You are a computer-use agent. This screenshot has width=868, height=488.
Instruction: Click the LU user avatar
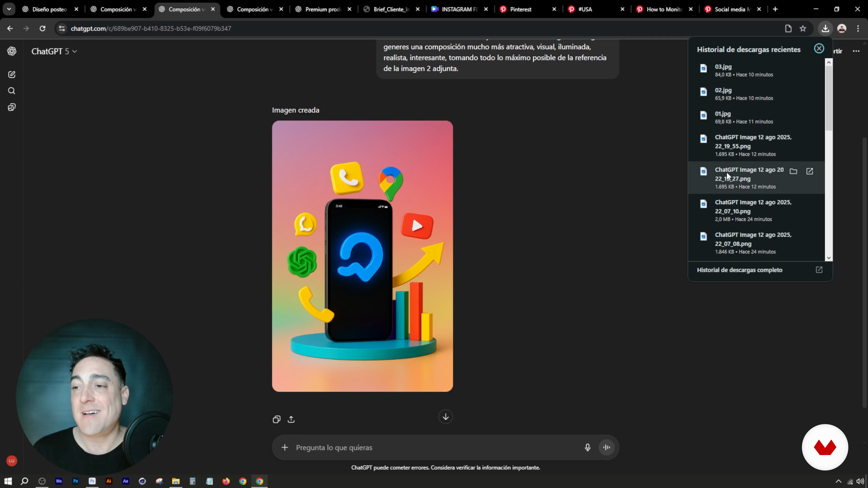click(x=12, y=461)
